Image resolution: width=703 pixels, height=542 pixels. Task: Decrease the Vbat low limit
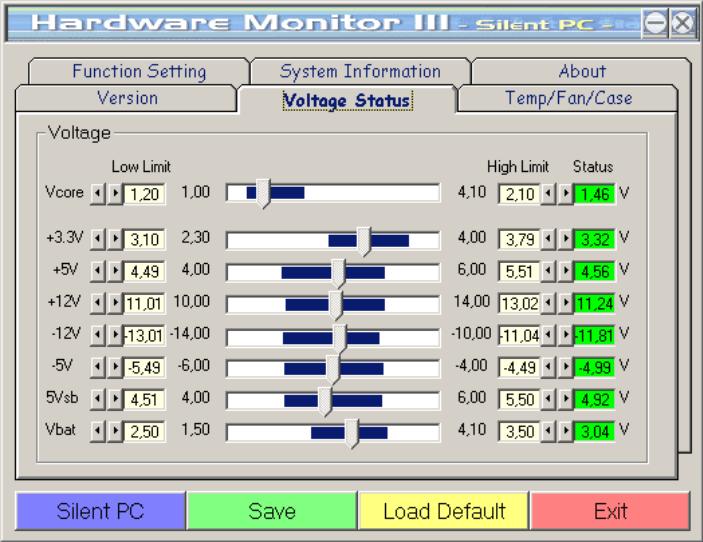tap(98, 432)
